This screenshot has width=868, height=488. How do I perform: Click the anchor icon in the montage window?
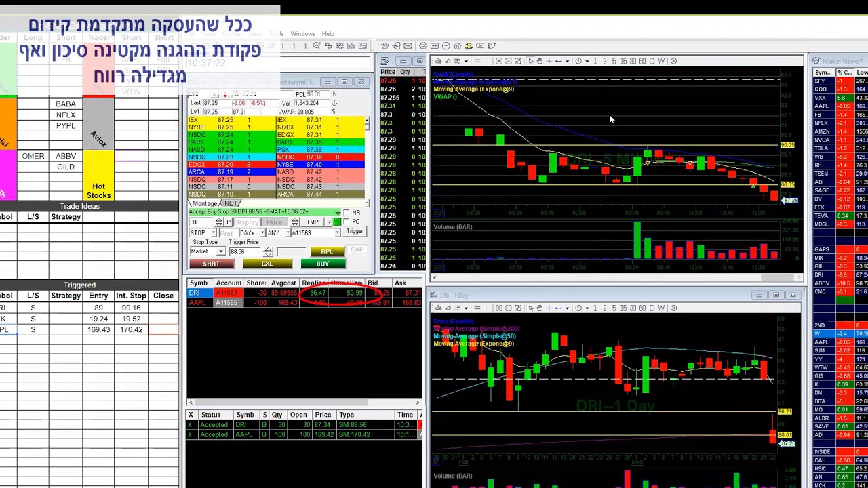[x=334, y=103]
